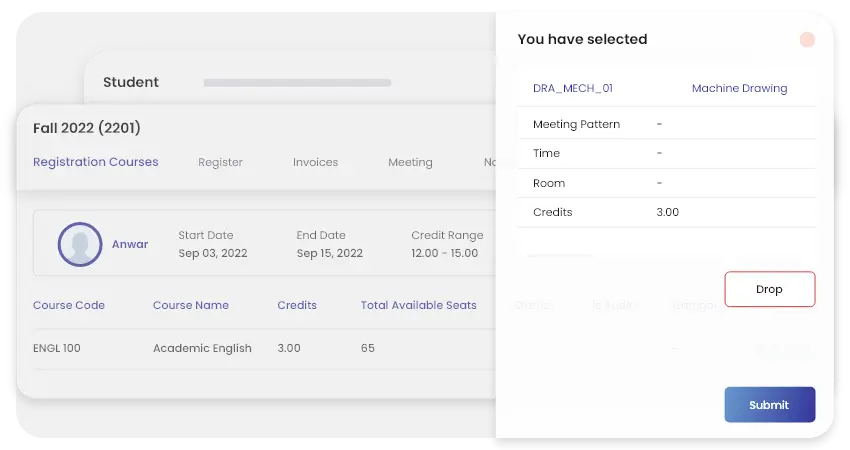Switch to the Register tab
Viewport: 850px width, 450px height.
[x=220, y=162]
